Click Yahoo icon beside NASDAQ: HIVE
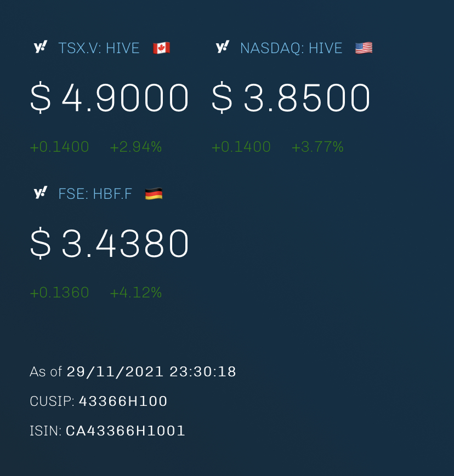 (223, 47)
